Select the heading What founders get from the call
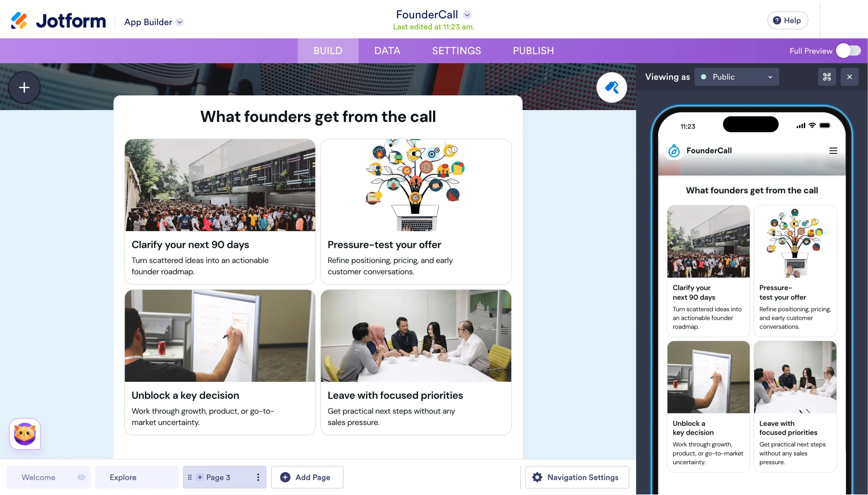Image resolution: width=868 pixels, height=495 pixels. (x=318, y=117)
